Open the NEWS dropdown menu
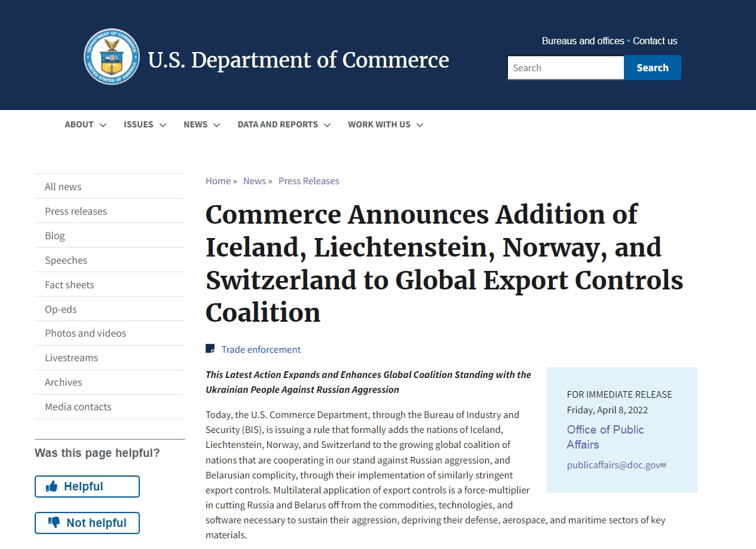Screen dimensions: 756x549 point(201,124)
